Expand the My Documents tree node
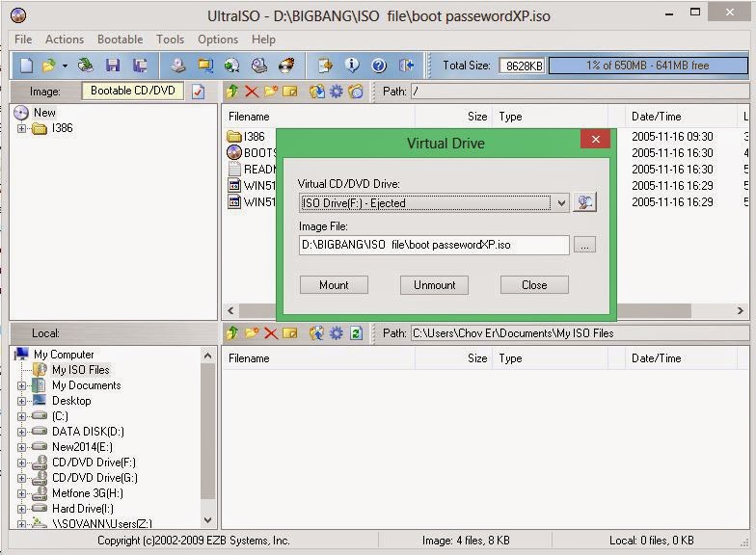Image resolution: width=756 pixels, height=555 pixels. [x=21, y=385]
